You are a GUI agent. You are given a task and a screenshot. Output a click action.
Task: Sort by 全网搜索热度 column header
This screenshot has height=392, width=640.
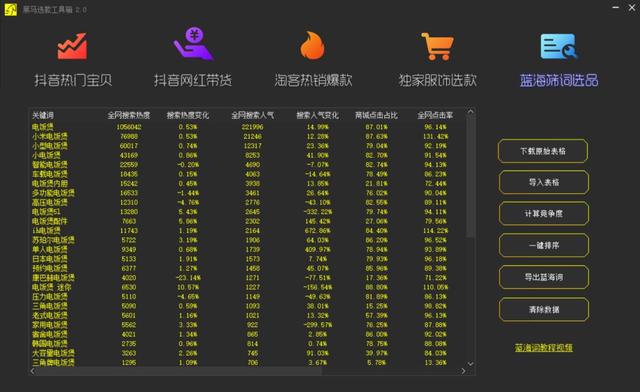pos(129,115)
